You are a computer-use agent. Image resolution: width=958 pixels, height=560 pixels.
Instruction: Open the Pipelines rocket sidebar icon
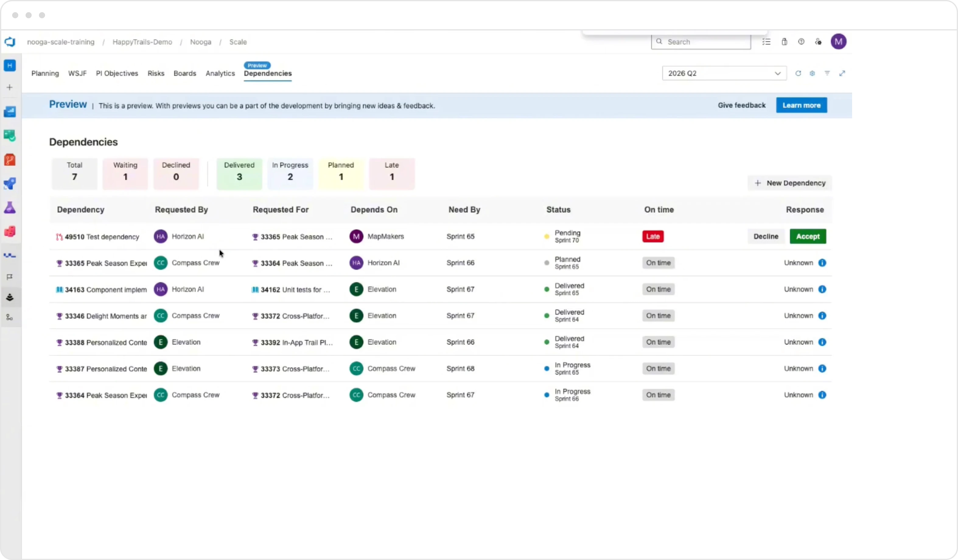[x=9, y=184]
